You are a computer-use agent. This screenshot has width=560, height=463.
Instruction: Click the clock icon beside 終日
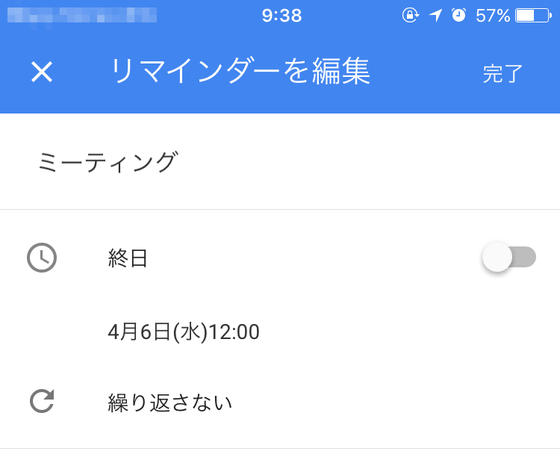click(42, 258)
